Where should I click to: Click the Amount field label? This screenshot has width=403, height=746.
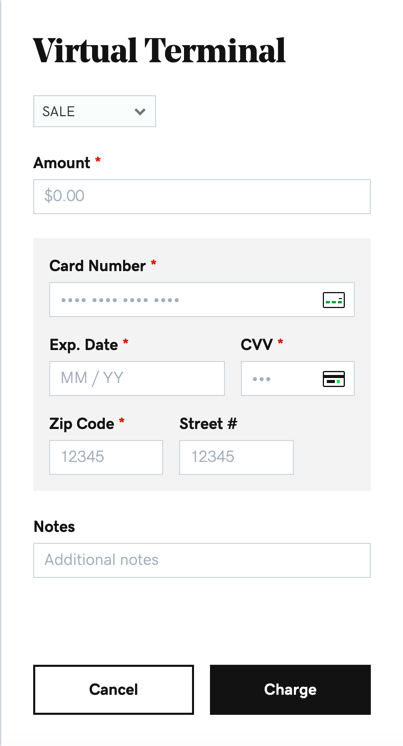click(x=61, y=163)
